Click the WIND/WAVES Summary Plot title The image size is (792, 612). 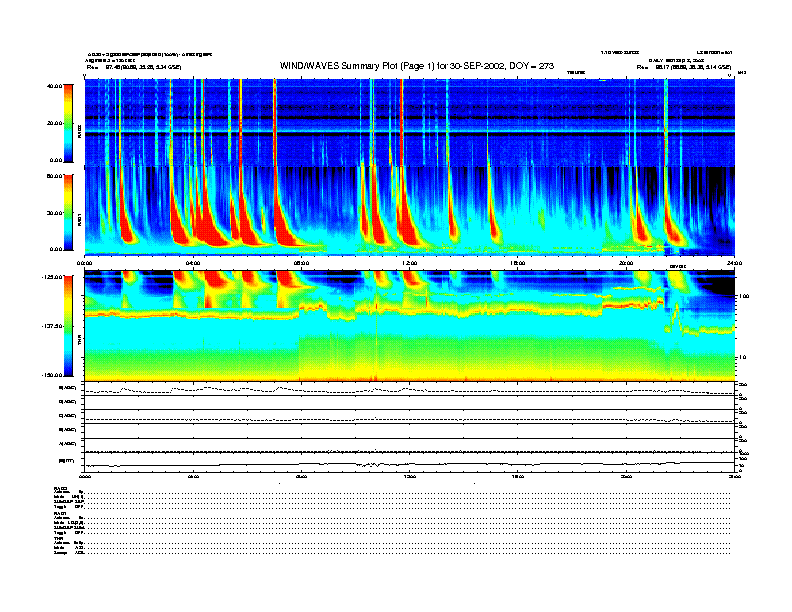coord(417,66)
